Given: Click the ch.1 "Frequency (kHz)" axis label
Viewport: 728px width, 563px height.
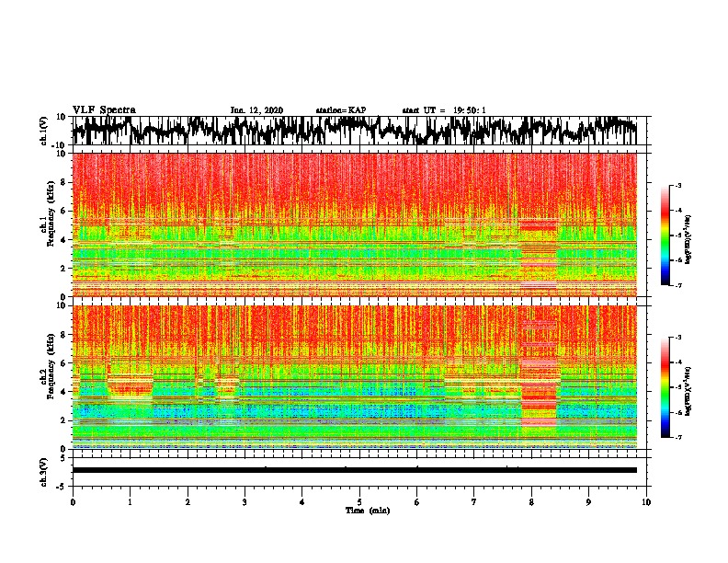Looking at the screenshot, I should point(51,214).
